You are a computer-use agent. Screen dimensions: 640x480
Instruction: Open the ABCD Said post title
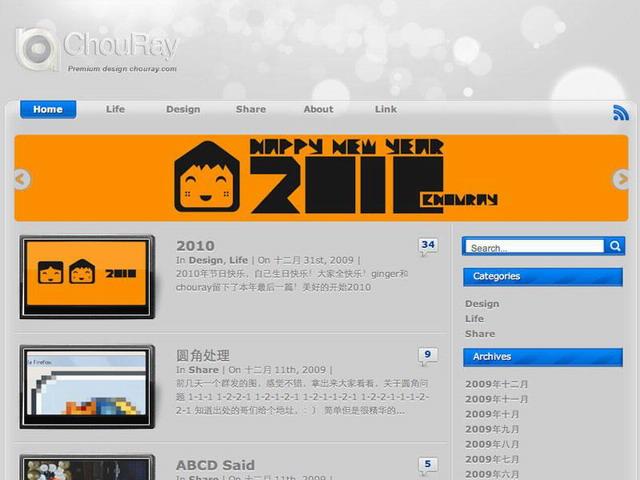pyautogui.click(x=216, y=465)
